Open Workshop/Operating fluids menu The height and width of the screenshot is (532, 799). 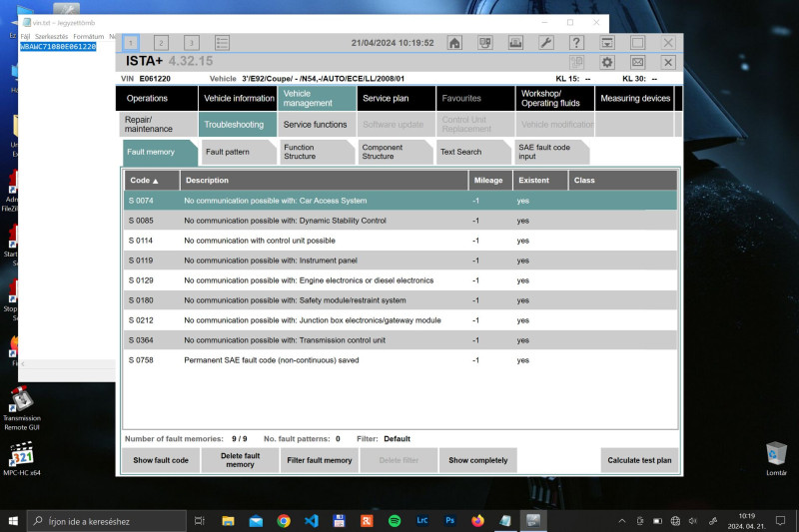pos(554,98)
